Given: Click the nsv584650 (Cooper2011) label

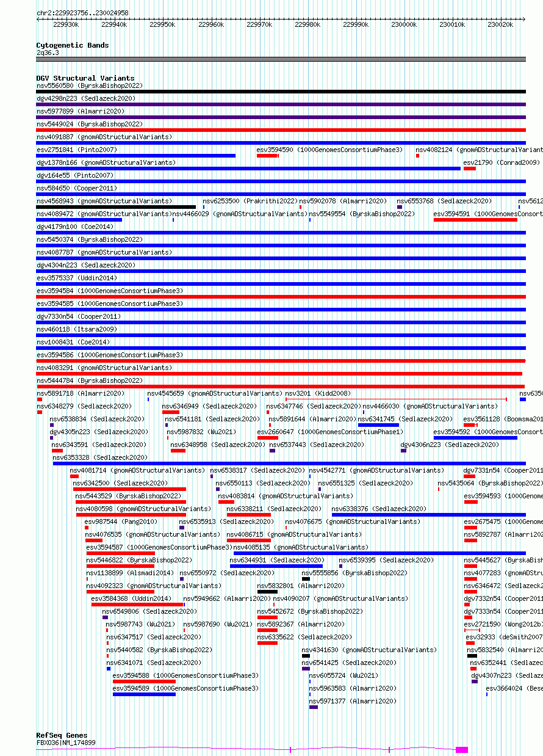Looking at the screenshot, I should coord(77,188).
